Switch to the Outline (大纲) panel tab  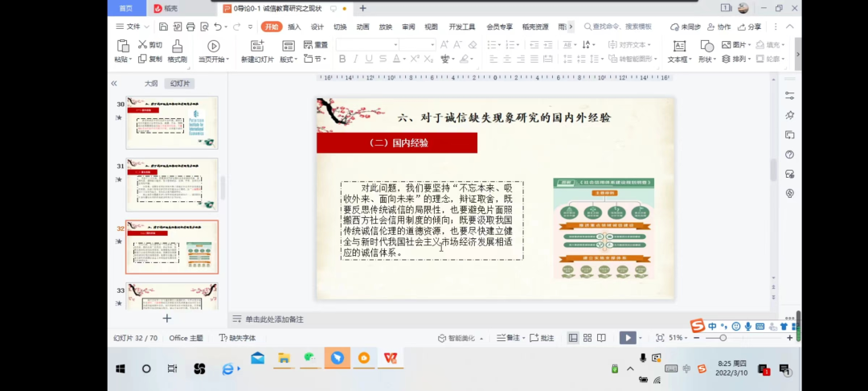pos(151,84)
